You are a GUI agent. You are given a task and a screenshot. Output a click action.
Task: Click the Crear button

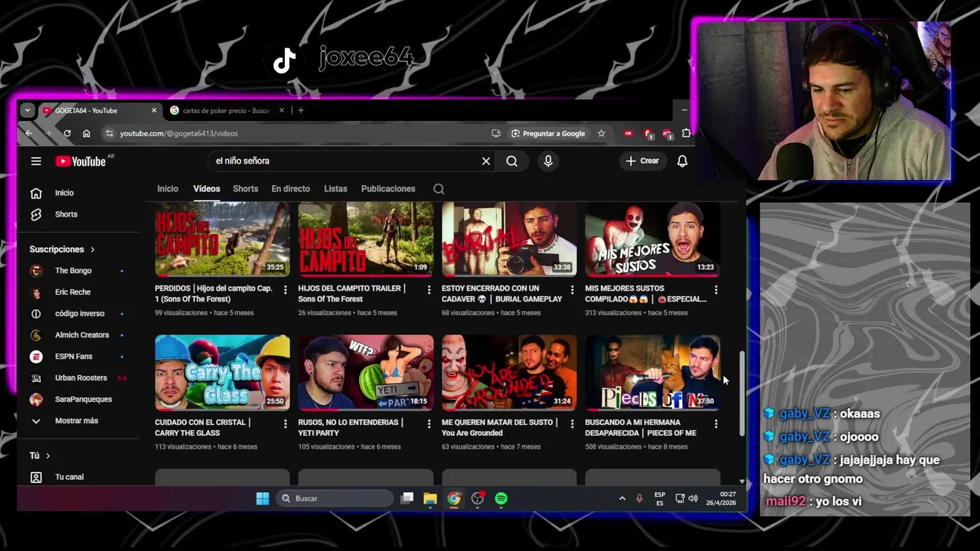642,161
